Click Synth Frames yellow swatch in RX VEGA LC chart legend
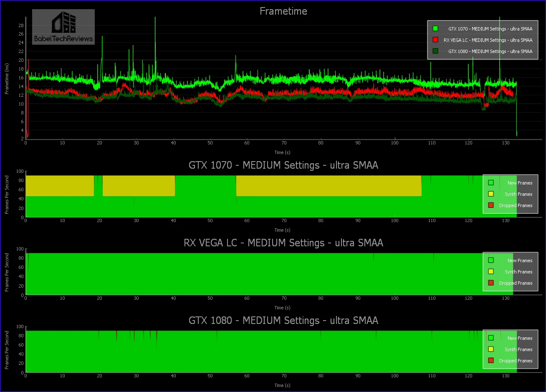Screen dimensions: 546x392 point(491,272)
